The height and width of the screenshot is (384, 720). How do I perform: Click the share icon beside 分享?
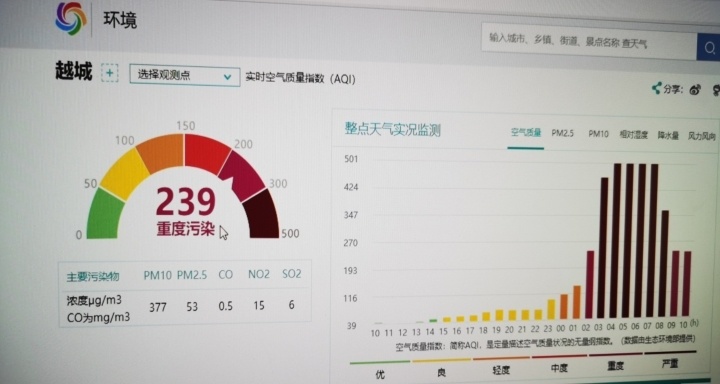click(x=657, y=88)
